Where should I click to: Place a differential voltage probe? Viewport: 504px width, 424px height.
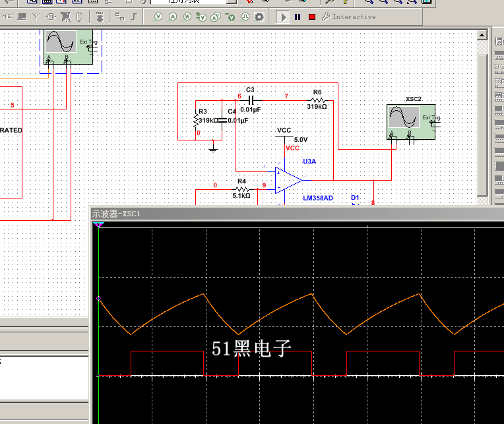coord(201,17)
